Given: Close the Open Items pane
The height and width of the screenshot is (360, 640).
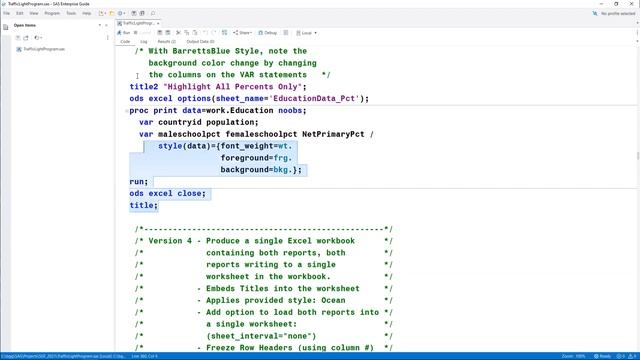Looking at the screenshot, I should (x=107, y=25).
